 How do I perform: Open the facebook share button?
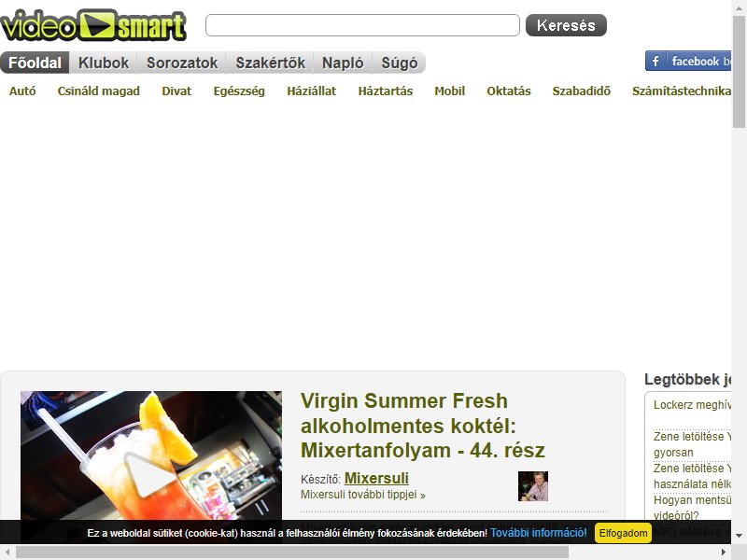[688, 61]
